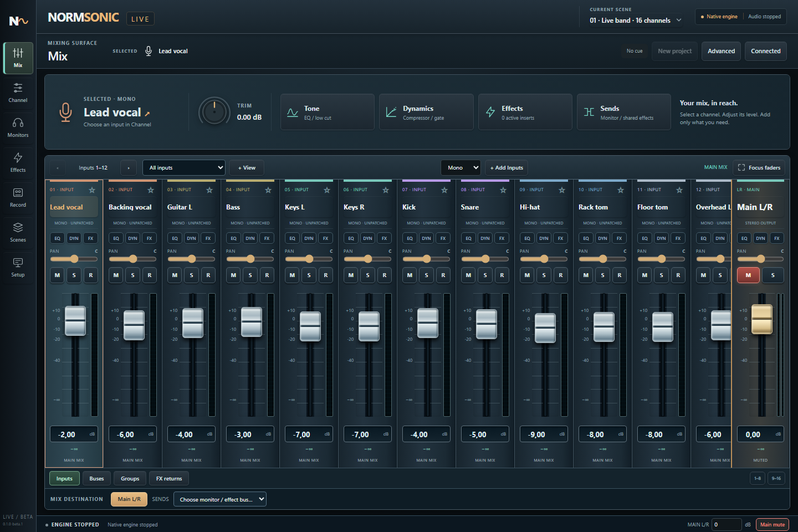This screenshot has width=798, height=532.
Task: Open the Effects sidebar view
Action: click(18, 162)
